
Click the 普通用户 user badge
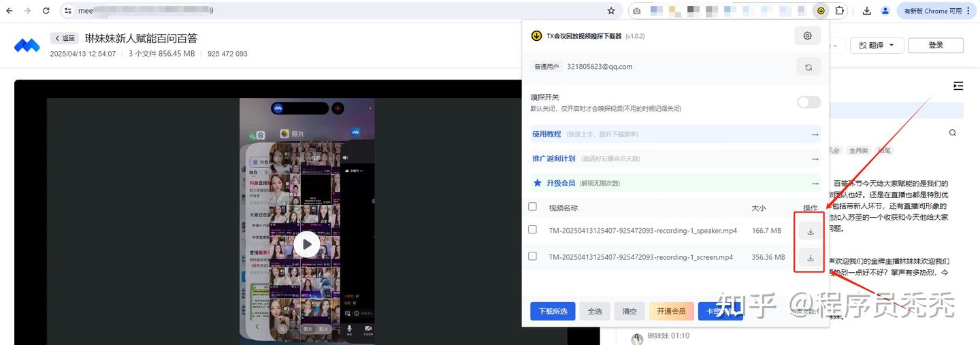(x=546, y=67)
